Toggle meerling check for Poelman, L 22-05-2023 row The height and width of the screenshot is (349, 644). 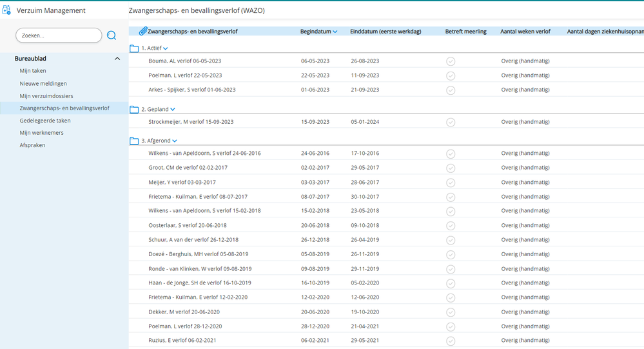coord(451,75)
